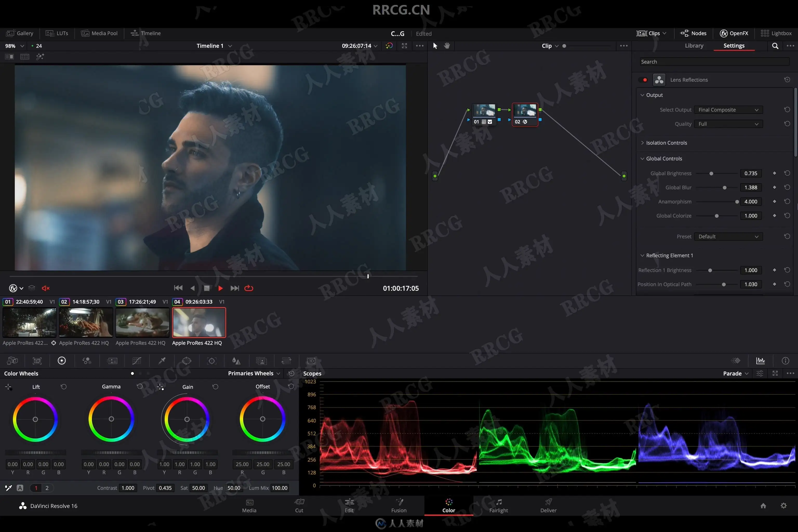The height and width of the screenshot is (532, 798).
Task: Open the Select Output dropdown
Action: [x=728, y=110]
